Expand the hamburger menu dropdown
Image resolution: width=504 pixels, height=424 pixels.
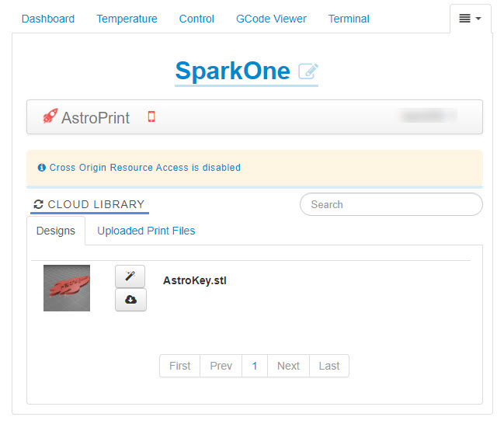pyautogui.click(x=471, y=19)
